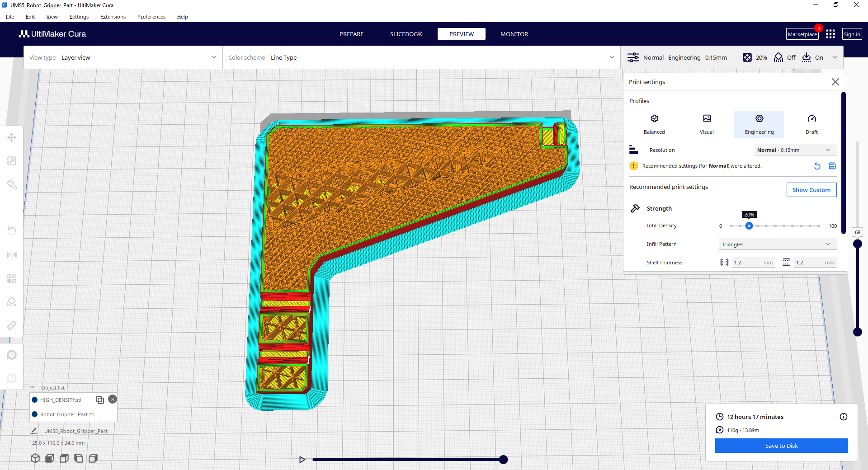Click the Infill Density slider handle
Image resolution: width=868 pixels, height=470 pixels.
[x=749, y=226]
